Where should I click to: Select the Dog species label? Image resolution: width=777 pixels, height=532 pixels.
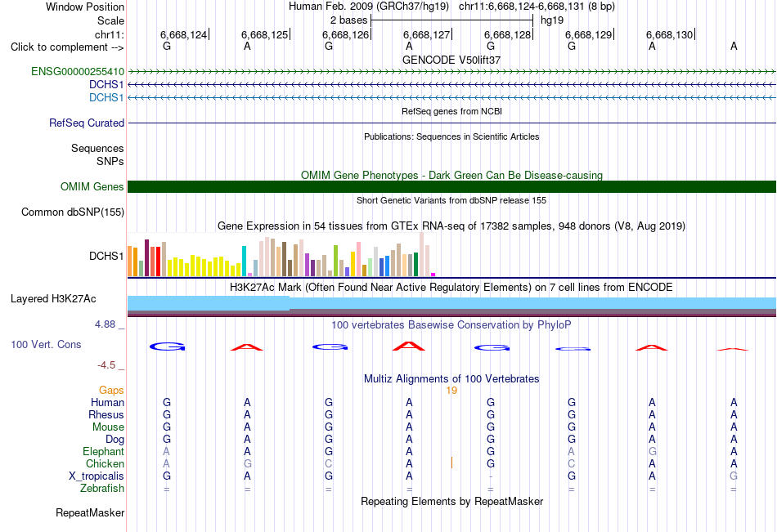[115, 440]
